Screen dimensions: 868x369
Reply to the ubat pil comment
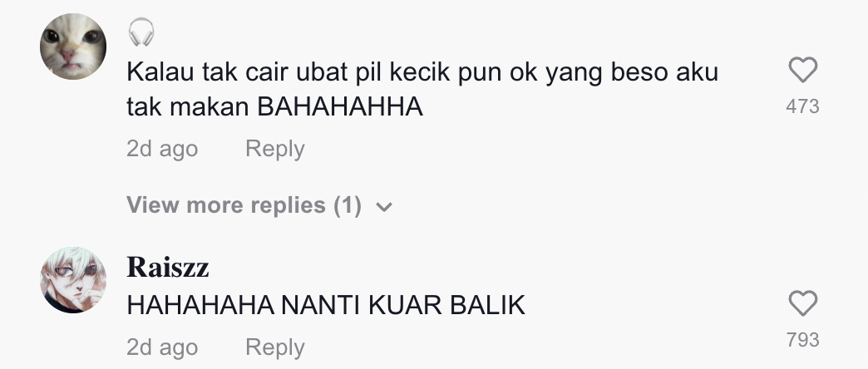(x=274, y=149)
